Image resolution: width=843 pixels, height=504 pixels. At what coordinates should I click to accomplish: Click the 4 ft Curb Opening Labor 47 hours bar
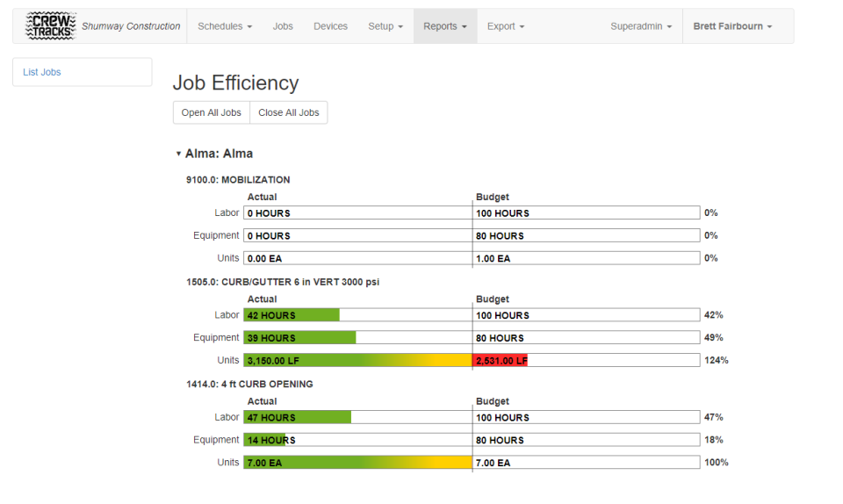[x=297, y=417]
